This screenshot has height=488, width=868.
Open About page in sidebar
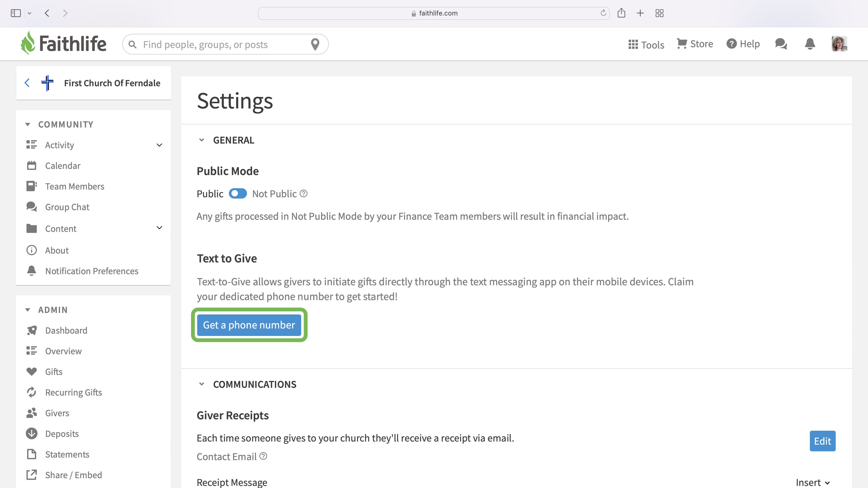(57, 250)
